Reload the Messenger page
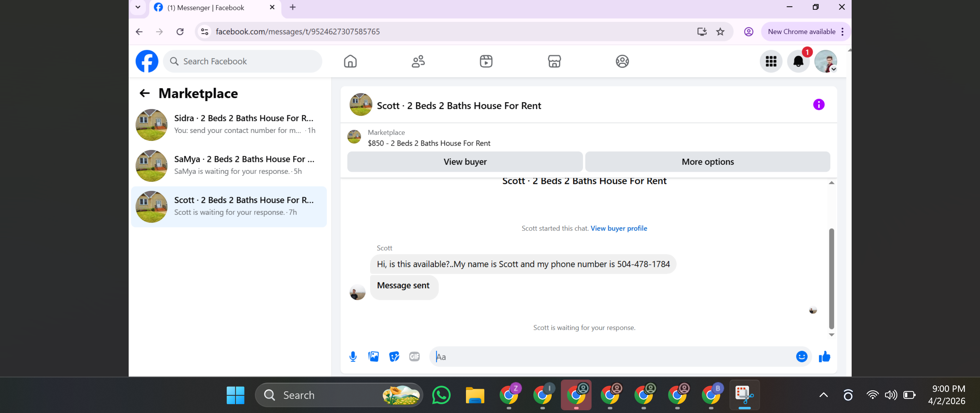 point(180,32)
